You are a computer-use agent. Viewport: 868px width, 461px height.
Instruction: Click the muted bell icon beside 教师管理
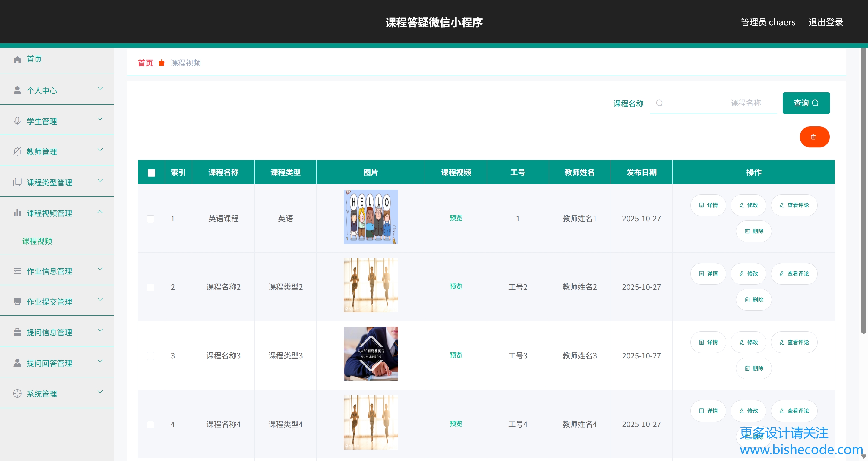[x=17, y=152]
